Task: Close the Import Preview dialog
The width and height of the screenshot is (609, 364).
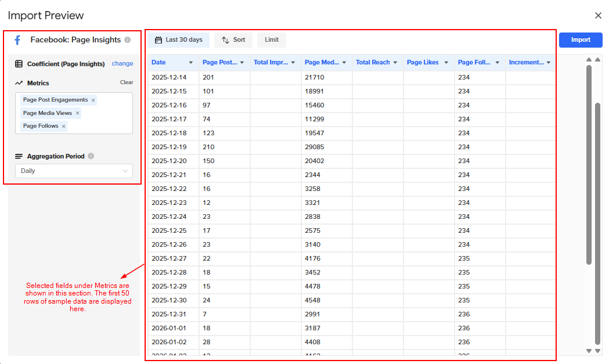Action: (598, 16)
